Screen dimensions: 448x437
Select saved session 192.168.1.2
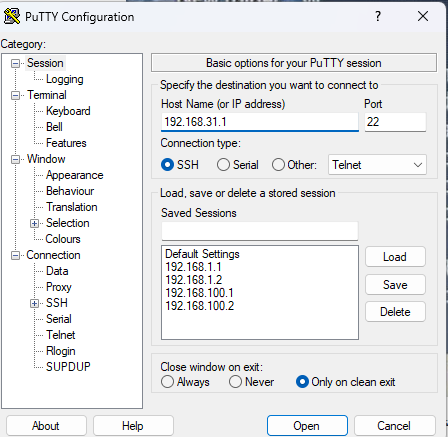click(194, 280)
